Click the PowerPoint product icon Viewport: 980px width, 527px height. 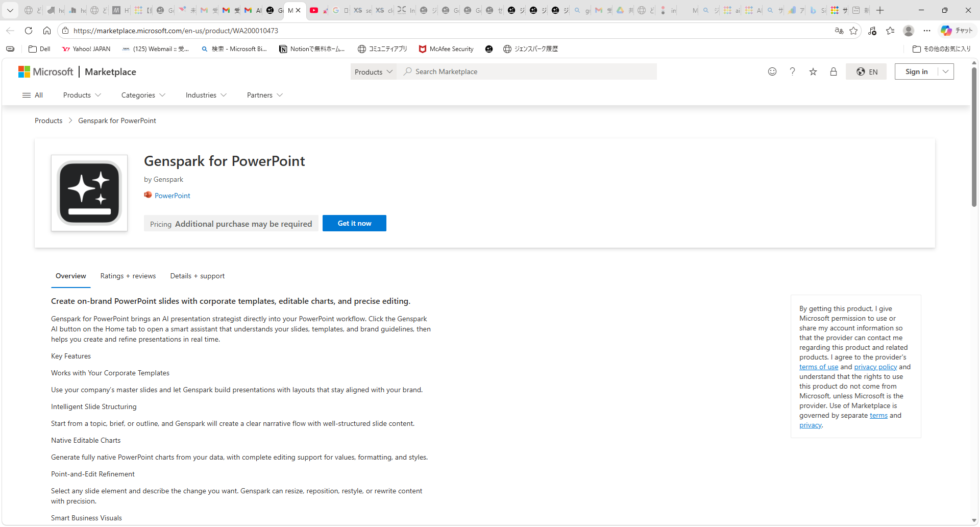point(148,195)
